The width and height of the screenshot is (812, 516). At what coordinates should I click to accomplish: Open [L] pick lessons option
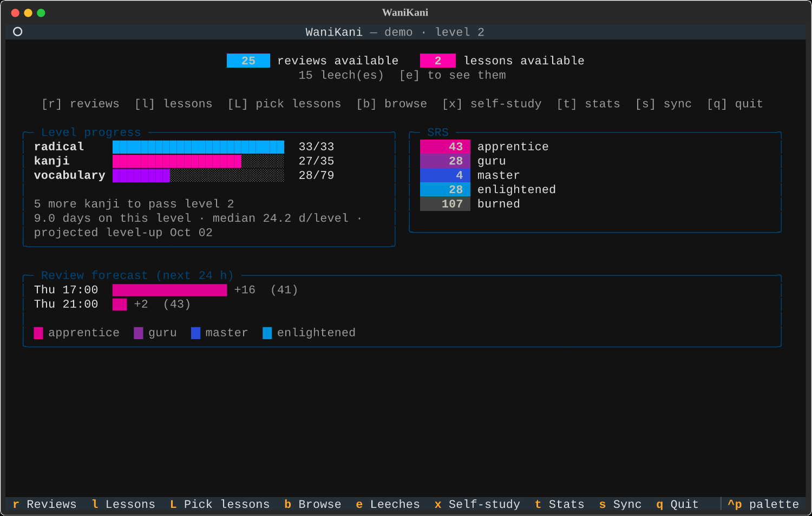click(x=285, y=104)
